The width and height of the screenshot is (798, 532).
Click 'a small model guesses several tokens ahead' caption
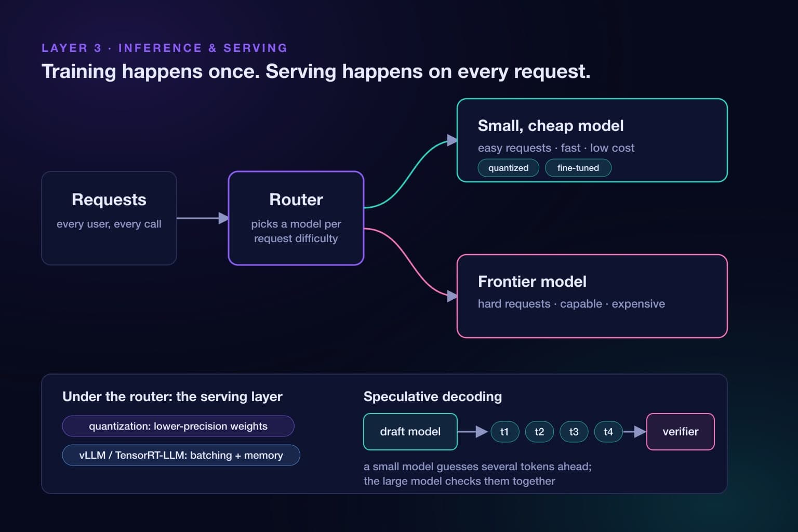[x=477, y=467]
